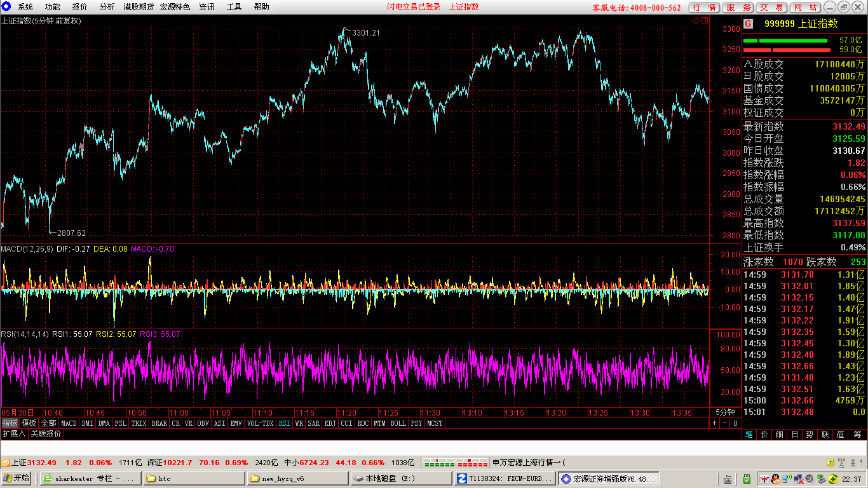Click the QQ penguin tray icon

coord(776,478)
